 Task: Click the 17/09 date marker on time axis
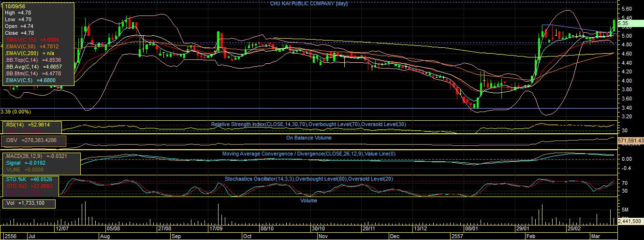coord(216,229)
